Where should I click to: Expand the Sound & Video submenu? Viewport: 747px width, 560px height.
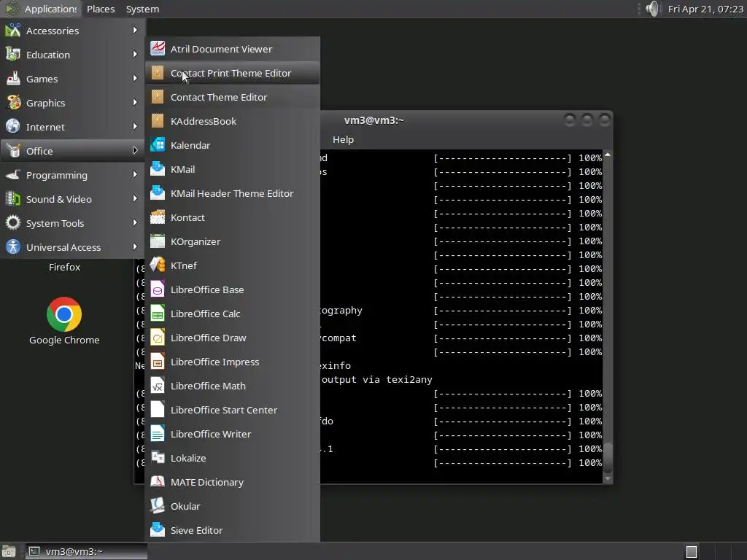[x=72, y=199]
